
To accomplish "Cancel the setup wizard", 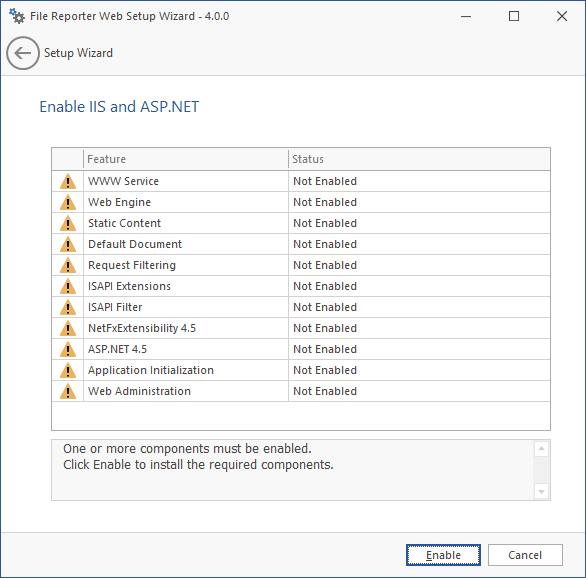I will [525, 555].
